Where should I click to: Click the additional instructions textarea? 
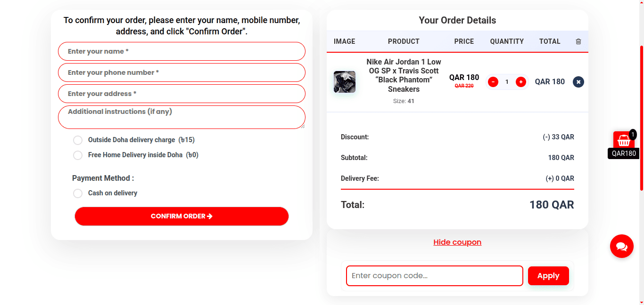(x=182, y=117)
